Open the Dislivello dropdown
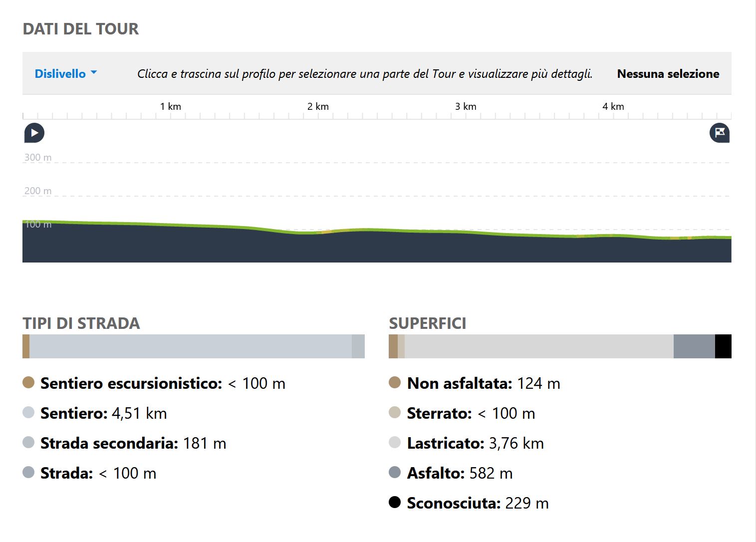Viewport: 756px width, 542px height. click(x=65, y=74)
